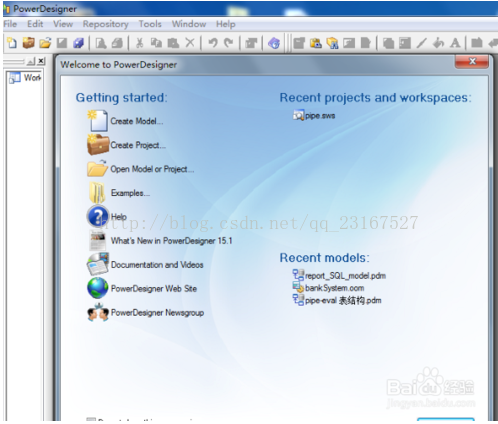Screen dimensions: 498x424
Task: Click PowerDesigner Newsgroup link
Action: pos(157,313)
